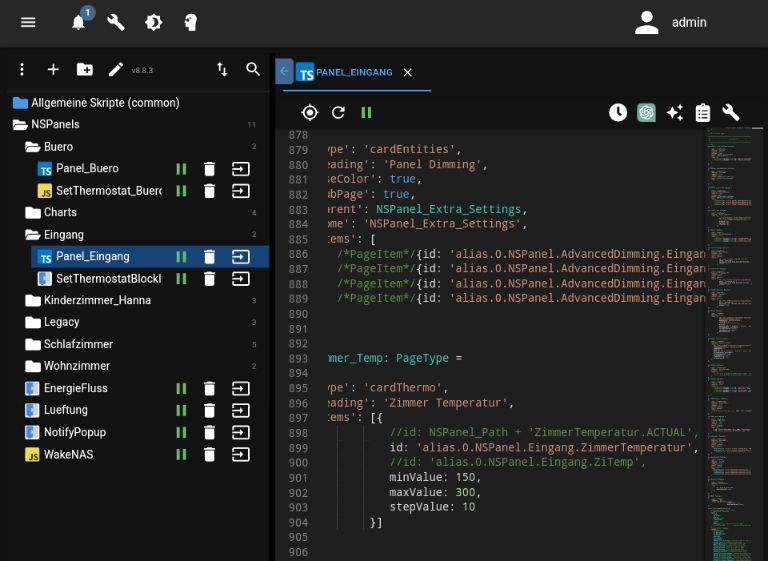The width and height of the screenshot is (768, 561).
Task: Pause the WakeNAS script
Action: 181,454
